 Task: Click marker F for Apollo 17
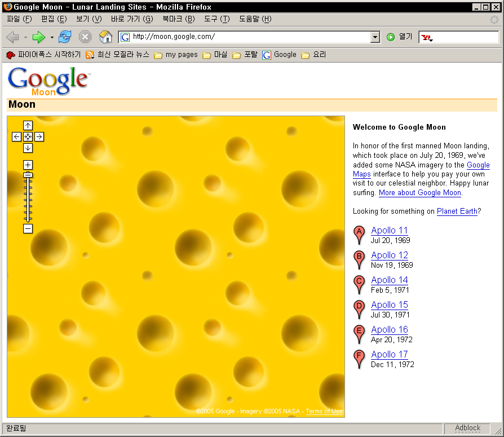pos(359,358)
